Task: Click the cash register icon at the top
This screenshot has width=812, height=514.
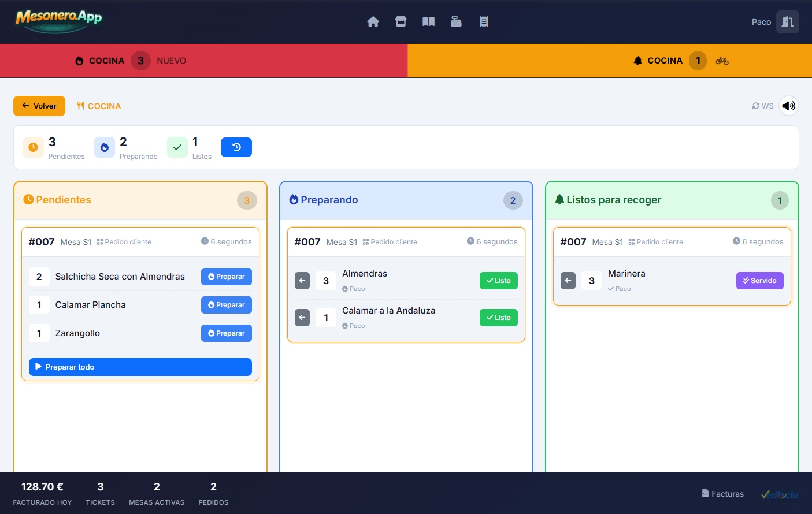Action: tap(456, 21)
